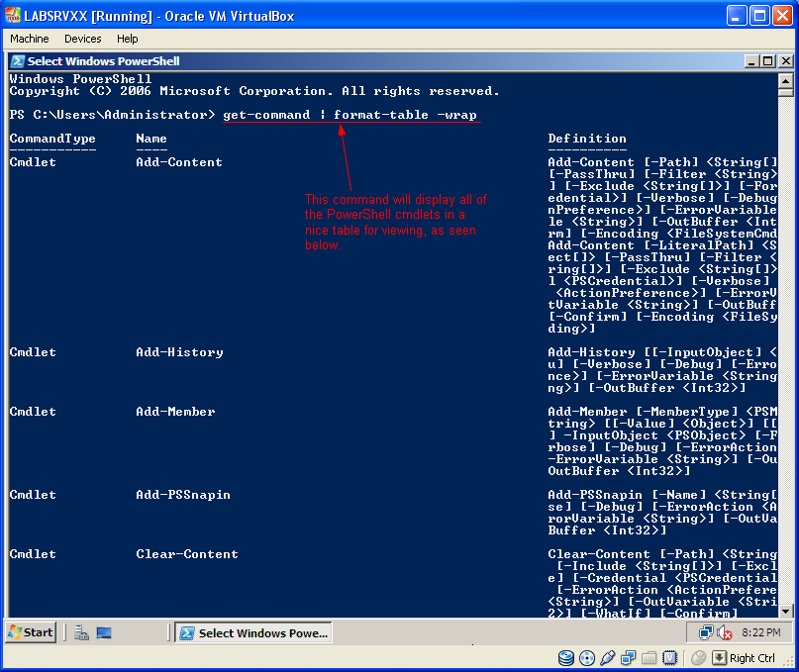The height and width of the screenshot is (672, 799).
Task: Click the muted volume tray icon
Action: point(724,633)
